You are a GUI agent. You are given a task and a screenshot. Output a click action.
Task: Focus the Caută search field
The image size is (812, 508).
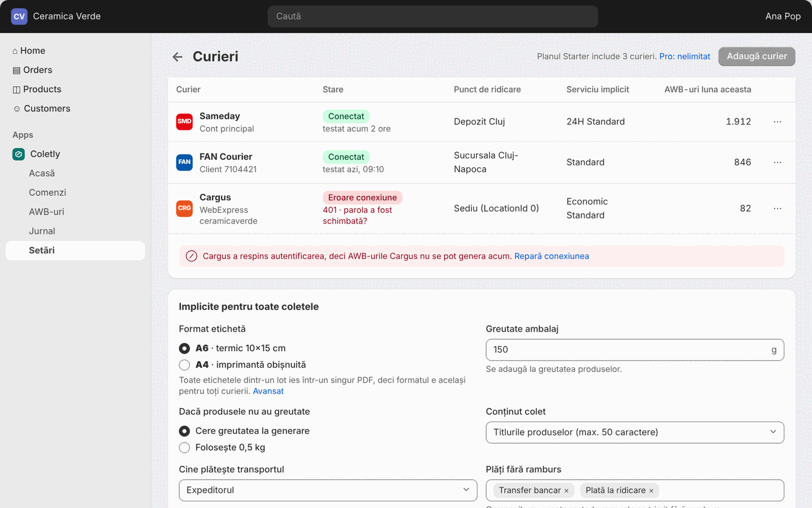pos(433,16)
